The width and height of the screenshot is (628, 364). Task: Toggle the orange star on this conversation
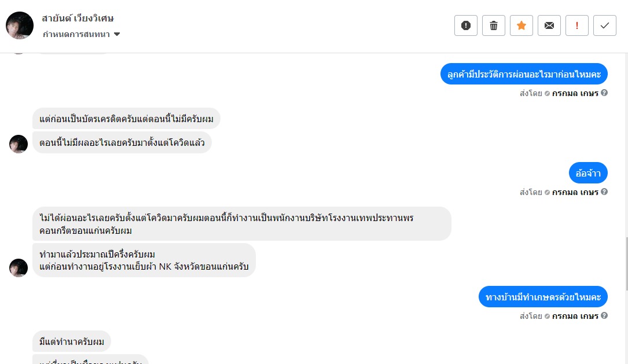(522, 25)
